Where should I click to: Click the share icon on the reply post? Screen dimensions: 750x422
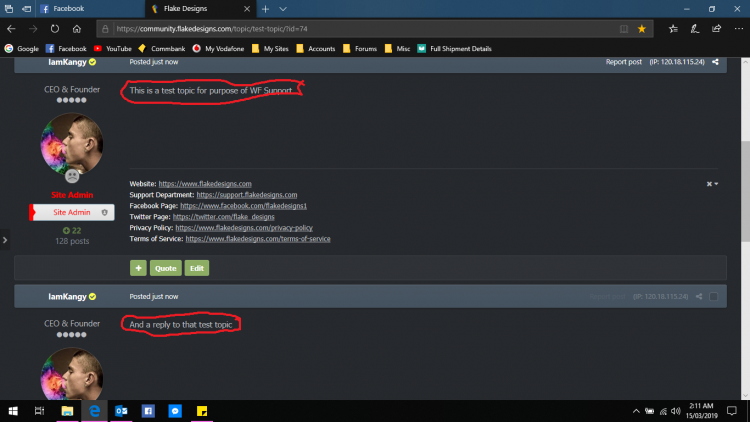(x=699, y=297)
